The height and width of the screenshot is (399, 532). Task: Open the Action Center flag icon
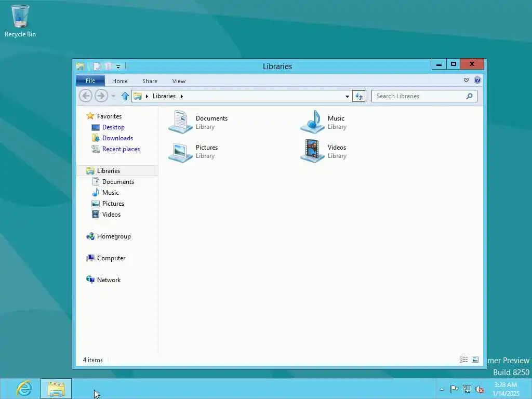click(454, 389)
